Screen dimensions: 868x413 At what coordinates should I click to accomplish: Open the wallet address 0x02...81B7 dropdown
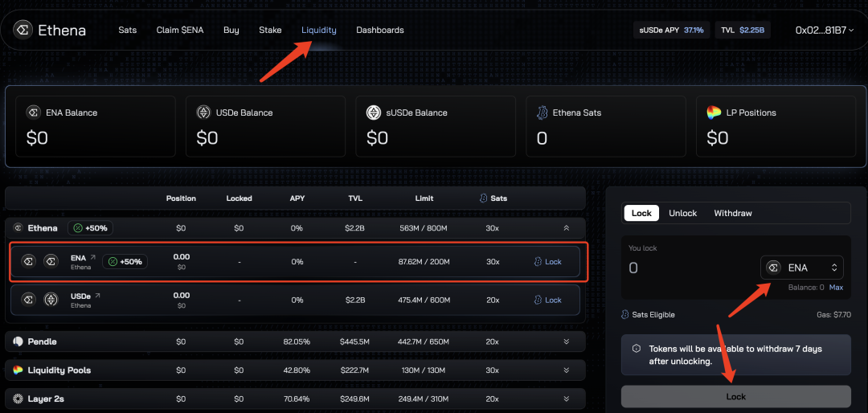825,31
